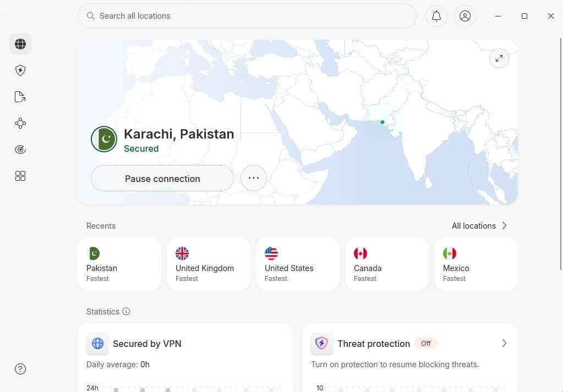Click Daily average: 0h text
This screenshot has height=392, width=563.
pyautogui.click(x=118, y=365)
